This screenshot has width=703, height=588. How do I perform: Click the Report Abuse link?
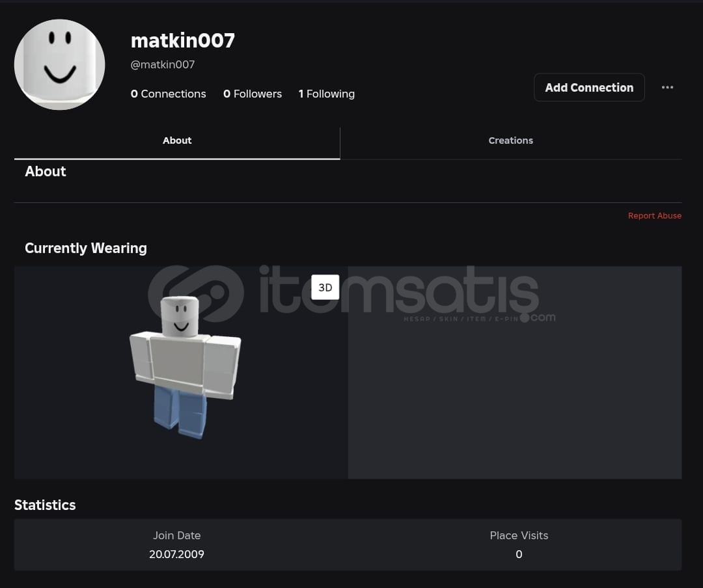(655, 215)
